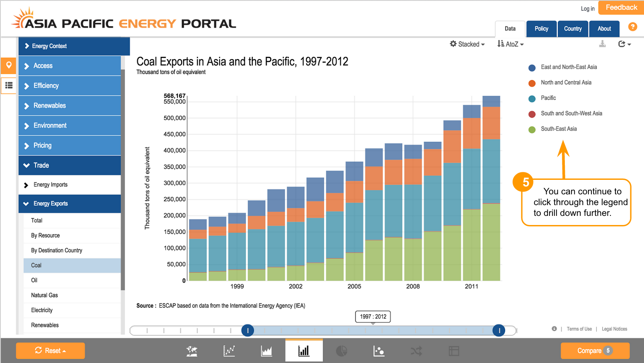Toggle the Pacific legend series
The height and width of the screenshot is (363, 644).
[548, 98]
